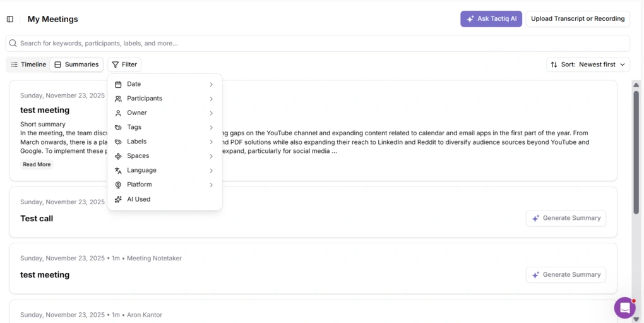The height and width of the screenshot is (323, 644).
Task: Switch to Timeline view
Action: tap(28, 64)
